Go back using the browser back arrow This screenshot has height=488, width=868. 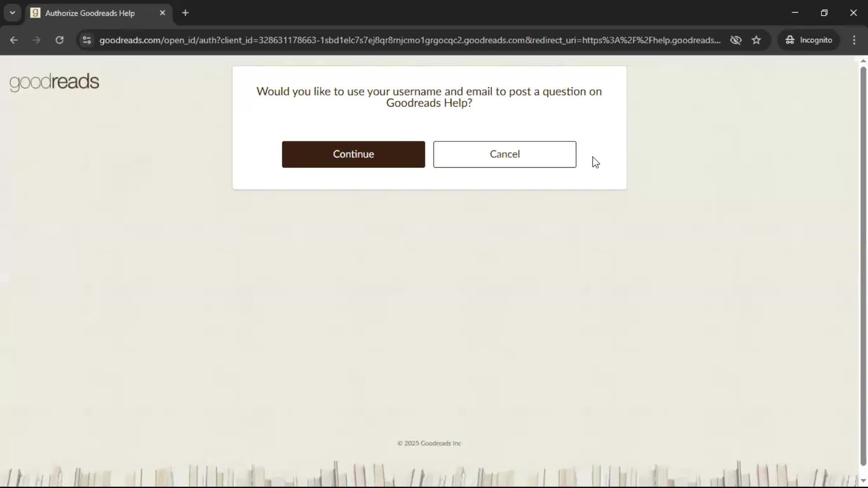coord(14,40)
